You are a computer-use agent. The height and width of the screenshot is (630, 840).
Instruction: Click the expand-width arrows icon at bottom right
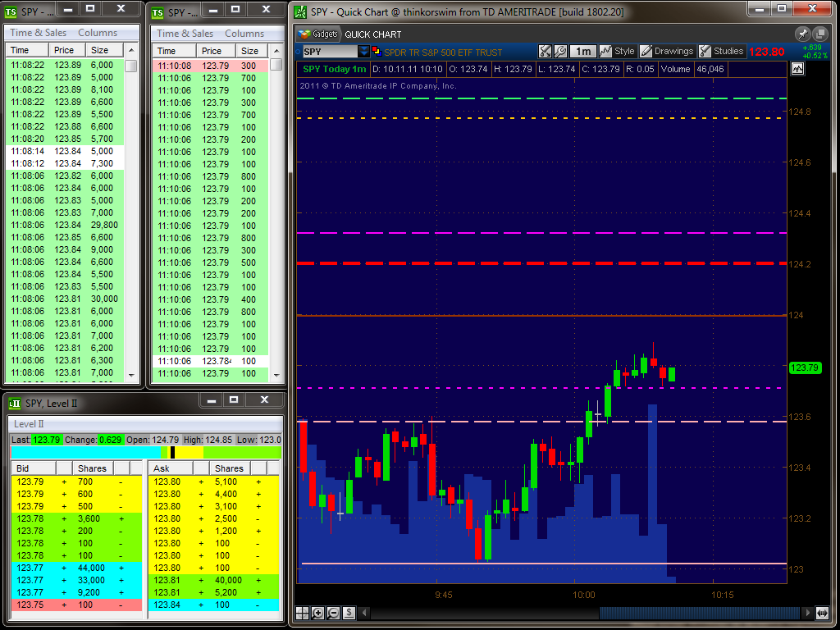point(822,613)
